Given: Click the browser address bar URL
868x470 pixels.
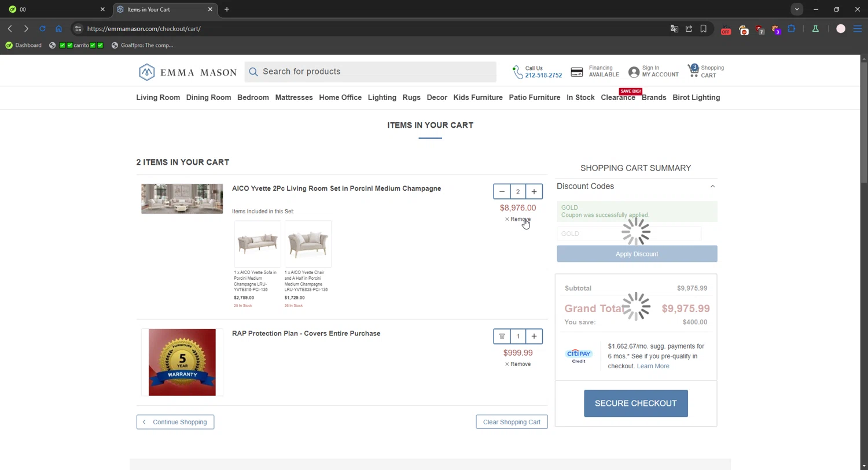Looking at the screenshot, I should (144, 28).
